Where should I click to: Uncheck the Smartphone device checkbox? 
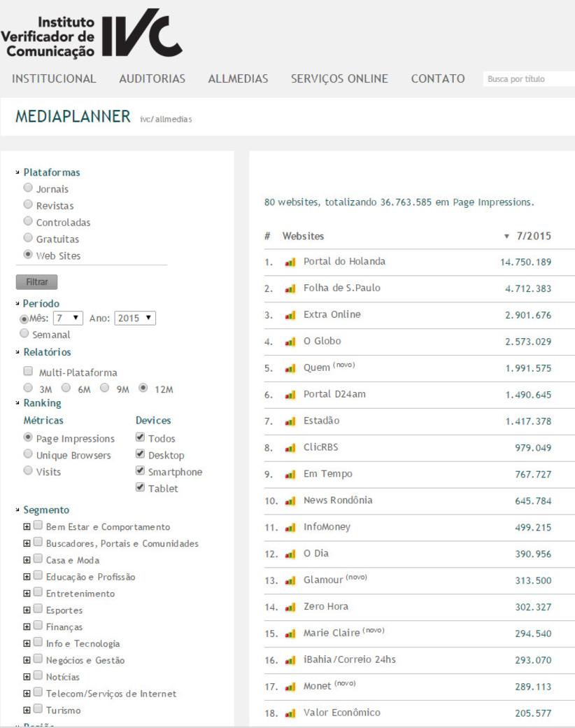tap(140, 471)
